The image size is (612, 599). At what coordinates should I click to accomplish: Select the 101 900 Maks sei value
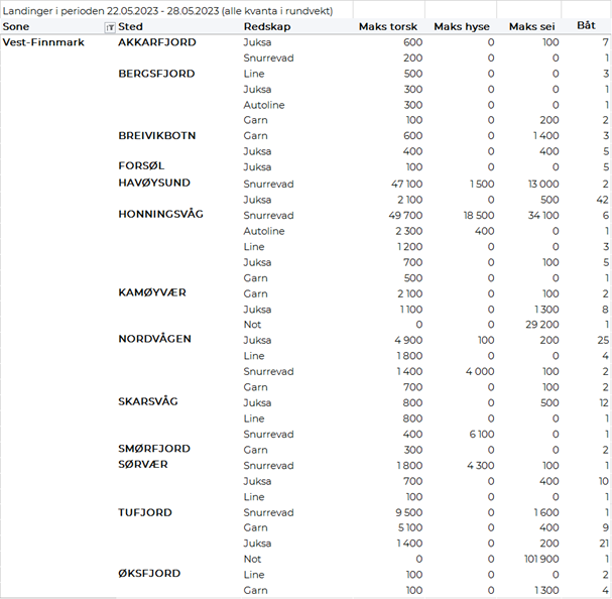pyautogui.click(x=537, y=559)
